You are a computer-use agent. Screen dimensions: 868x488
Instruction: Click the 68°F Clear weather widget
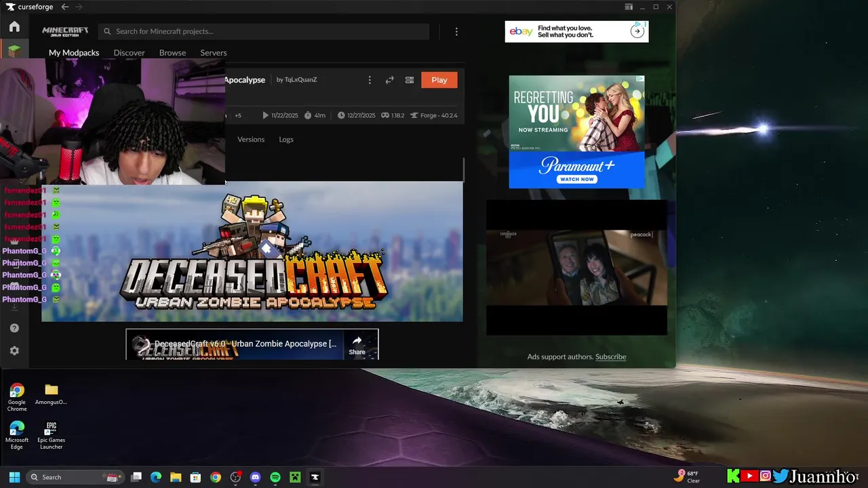tap(687, 477)
